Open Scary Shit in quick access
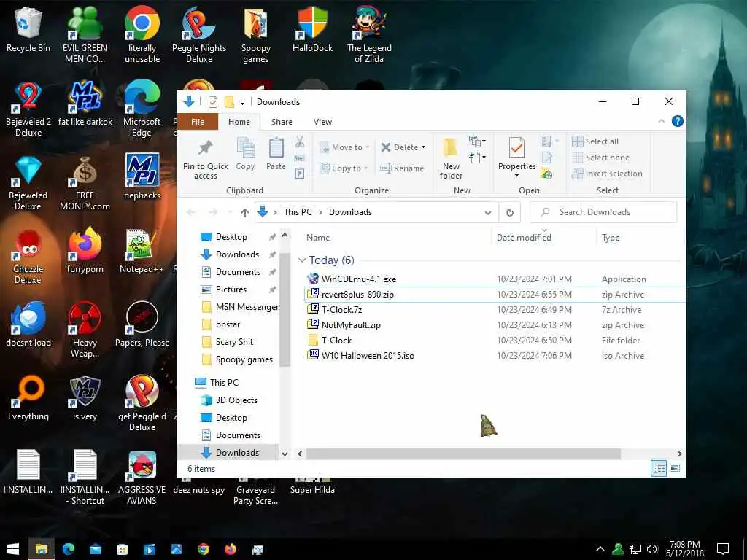The height and width of the screenshot is (560, 747). [234, 342]
